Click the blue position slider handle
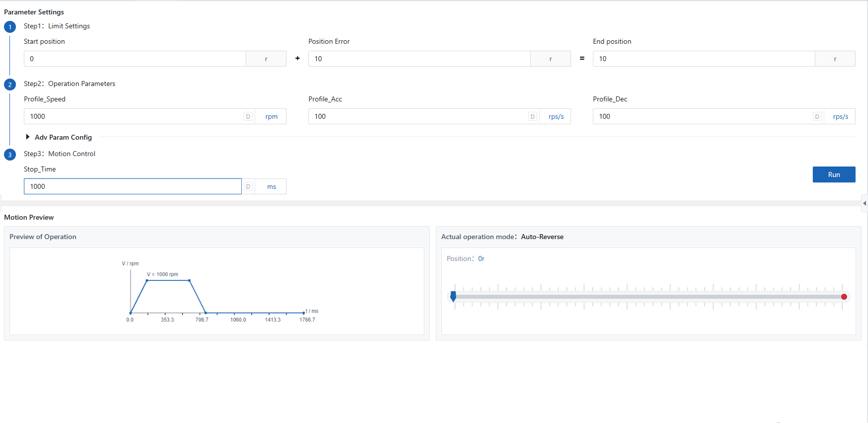 click(x=453, y=296)
